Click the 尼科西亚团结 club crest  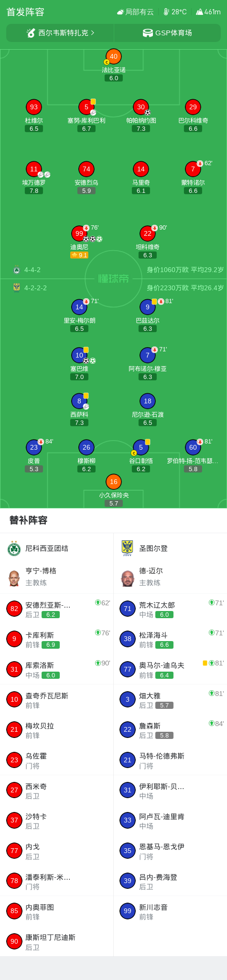tap(14, 548)
